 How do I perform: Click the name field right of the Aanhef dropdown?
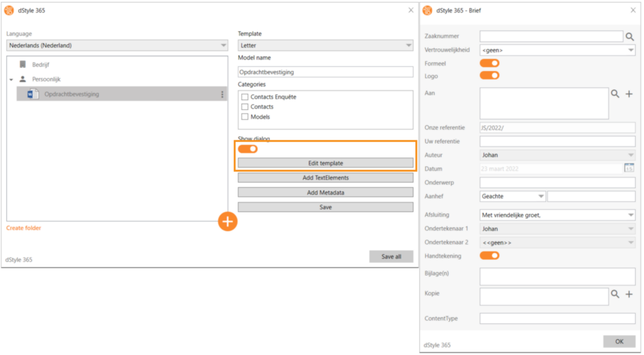(x=591, y=196)
